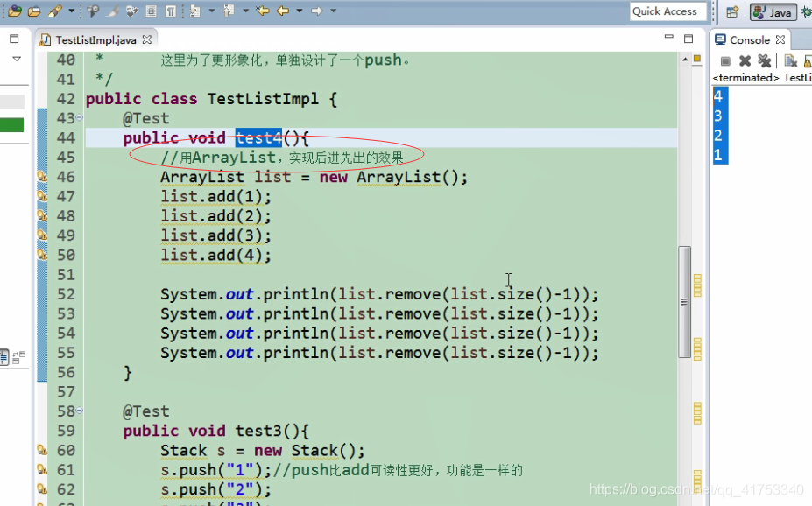Image resolution: width=812 pixels, height=506 pixels.
Task: Click the Search flashlight toolbar icon
Action: pos(55,11)
